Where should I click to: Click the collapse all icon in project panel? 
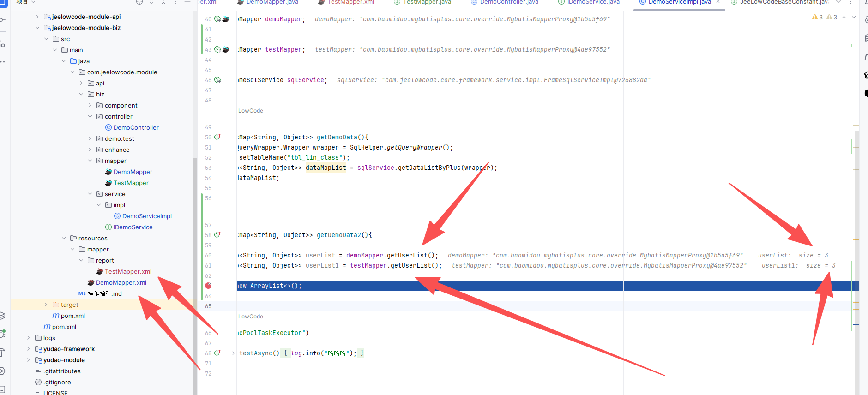click(x=163, y=2)
